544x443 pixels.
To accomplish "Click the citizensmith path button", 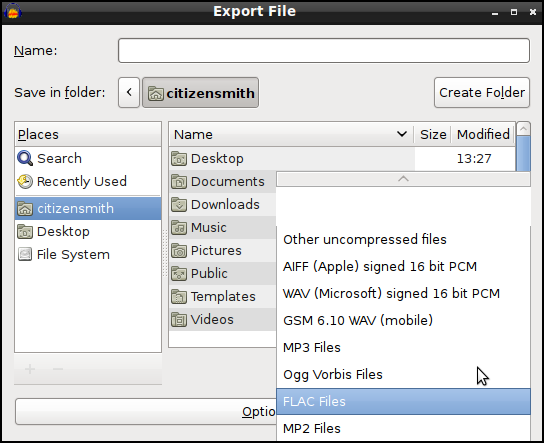I will click(201, 93).
